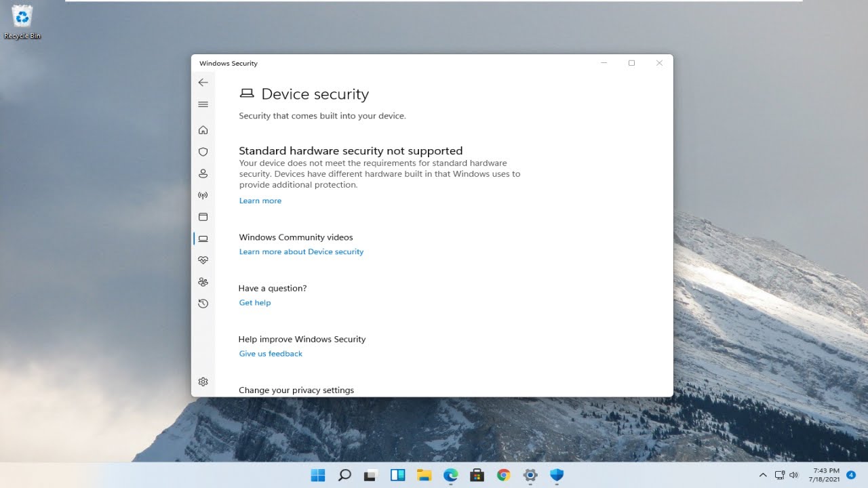868x488 pixels.
Task: Open Task View on taskbar
Action: click(371, 475)
